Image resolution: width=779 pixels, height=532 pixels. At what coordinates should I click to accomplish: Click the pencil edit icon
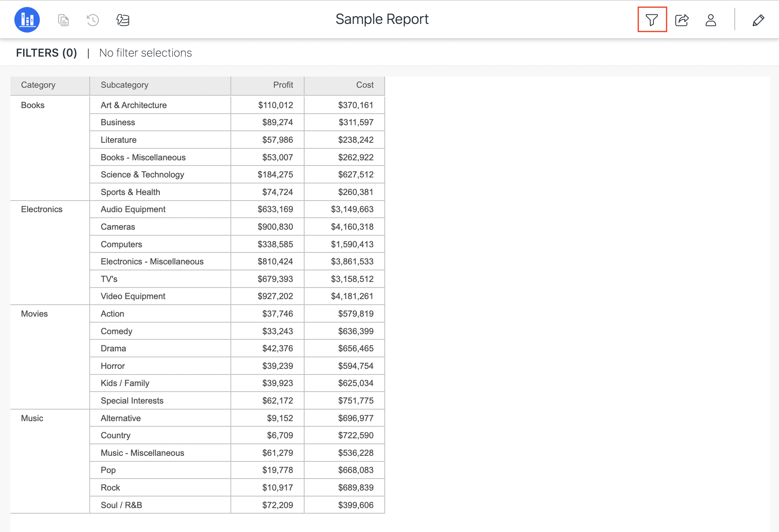[758, 20]
